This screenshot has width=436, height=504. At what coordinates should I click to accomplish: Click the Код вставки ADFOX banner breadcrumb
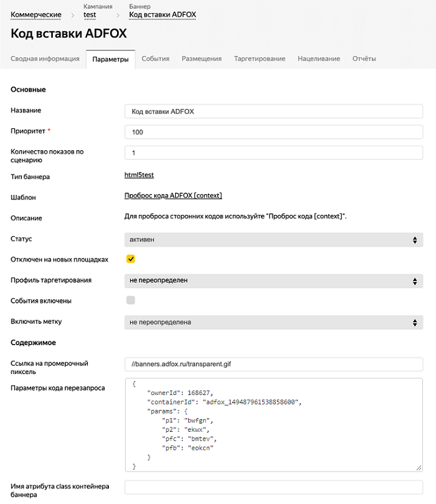point(166,14)
